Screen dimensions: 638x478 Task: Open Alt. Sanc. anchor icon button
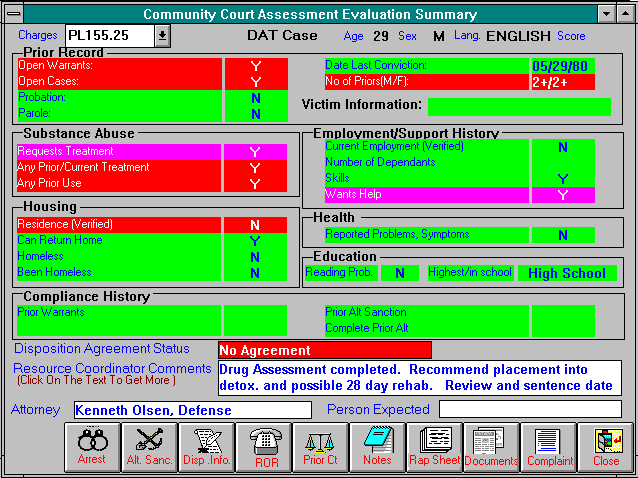(x=149, y=446)
